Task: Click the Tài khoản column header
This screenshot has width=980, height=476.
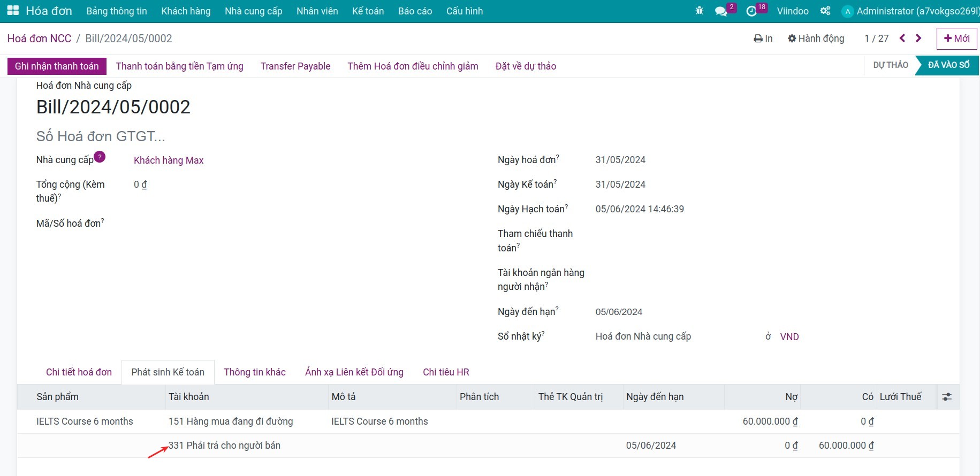Action: coord(247,397)
